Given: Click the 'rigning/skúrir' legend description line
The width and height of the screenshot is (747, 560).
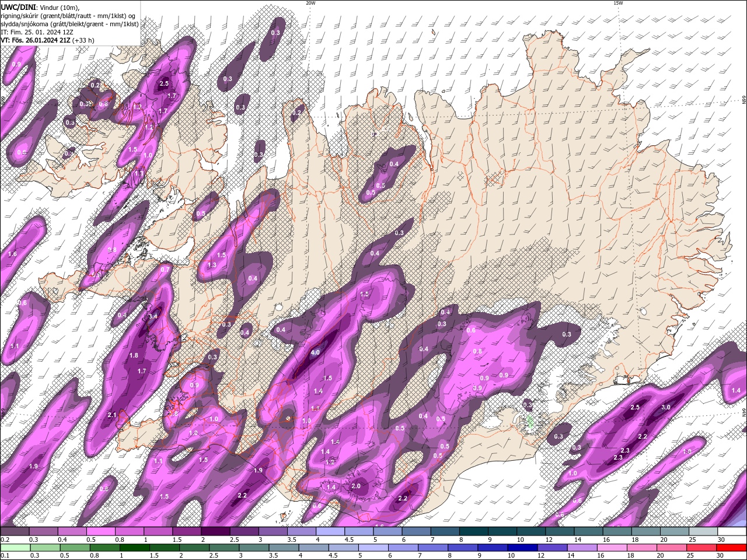Looking at the screenshot, I should (68, 15).
